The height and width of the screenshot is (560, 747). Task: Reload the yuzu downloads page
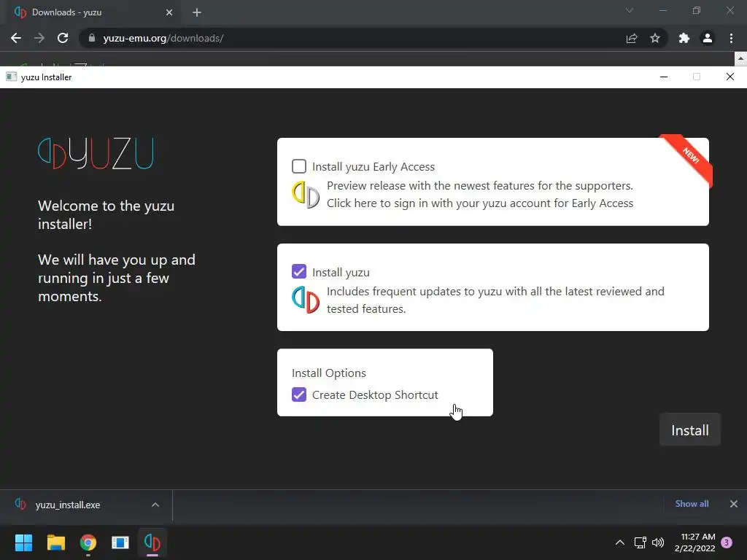click(63, 38)
